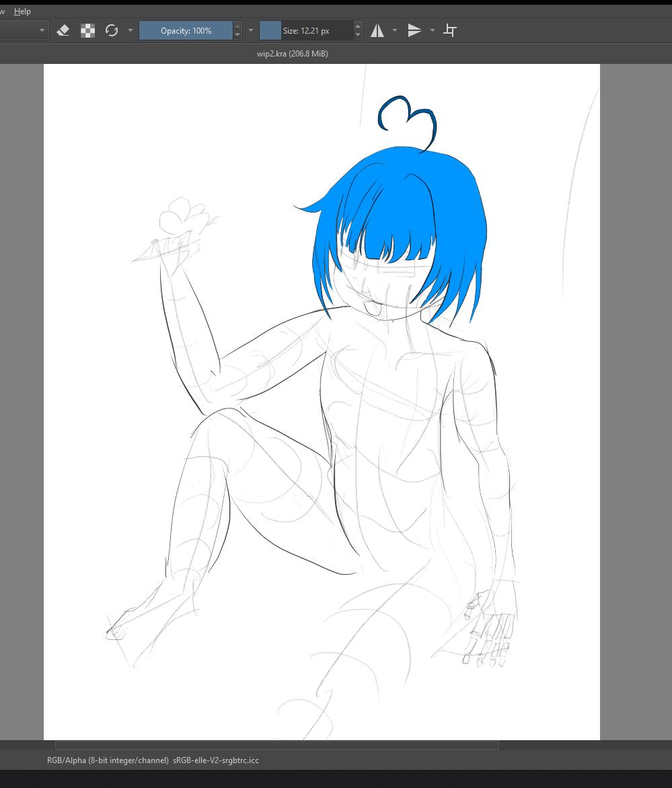Open the dropdown left of eraser icon
Screen dimensions: 672x788
(x=42, y=31)
